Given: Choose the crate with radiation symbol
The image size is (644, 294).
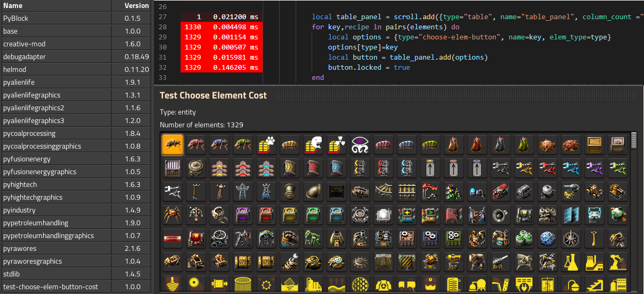Looking at the screenshot, I should coord(336,144).
